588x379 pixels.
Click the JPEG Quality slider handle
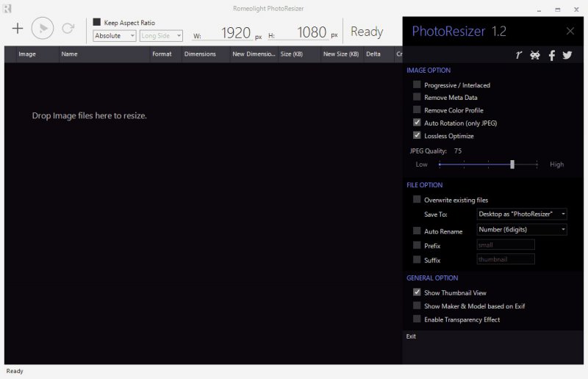[512, 165]
